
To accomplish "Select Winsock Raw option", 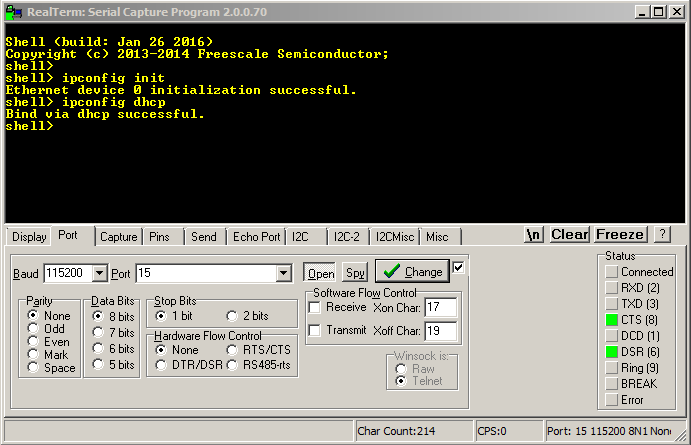I will [x=401, y=369].
